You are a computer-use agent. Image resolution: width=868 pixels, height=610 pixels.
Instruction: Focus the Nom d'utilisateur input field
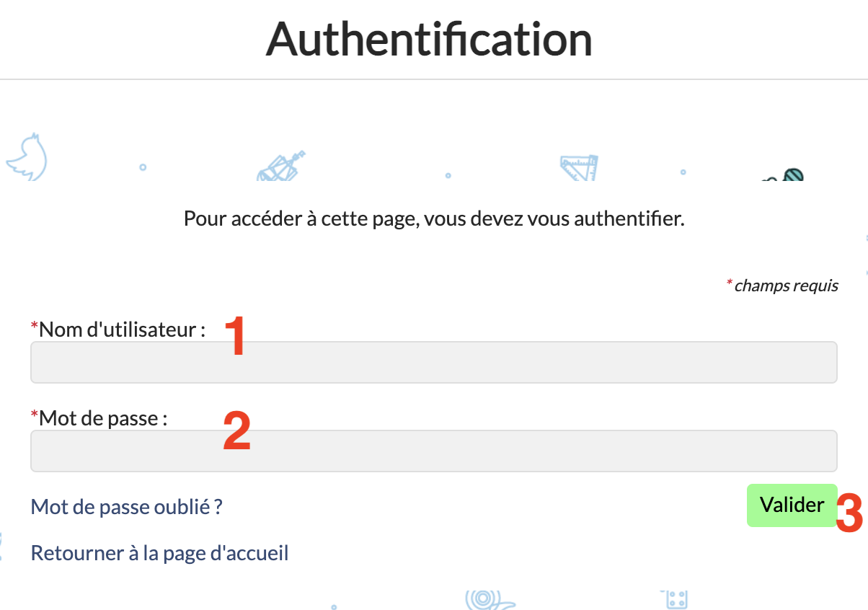coord(433,362)
